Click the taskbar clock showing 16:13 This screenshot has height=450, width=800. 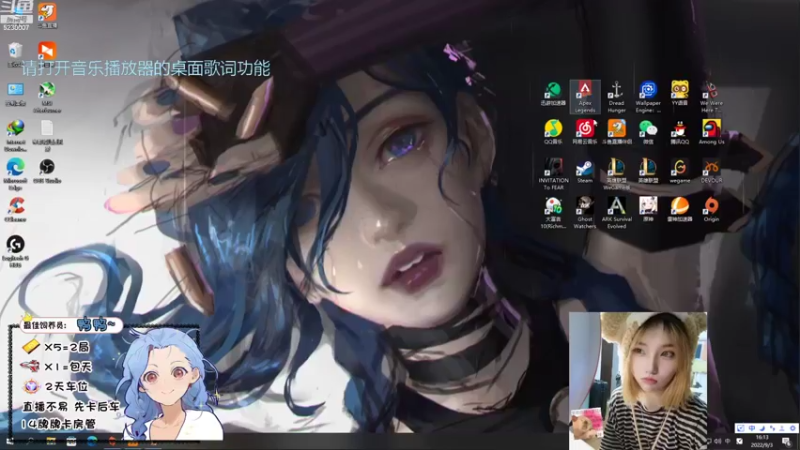coord(762,441)
